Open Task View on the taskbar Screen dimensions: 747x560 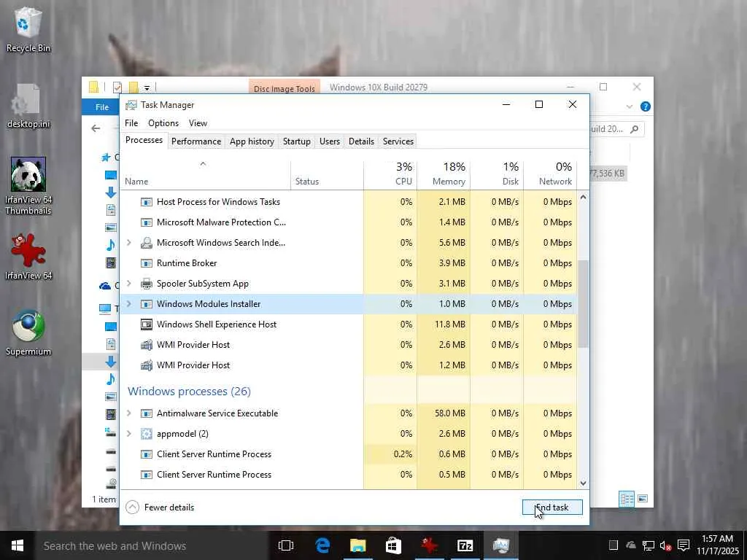point(286,545)
